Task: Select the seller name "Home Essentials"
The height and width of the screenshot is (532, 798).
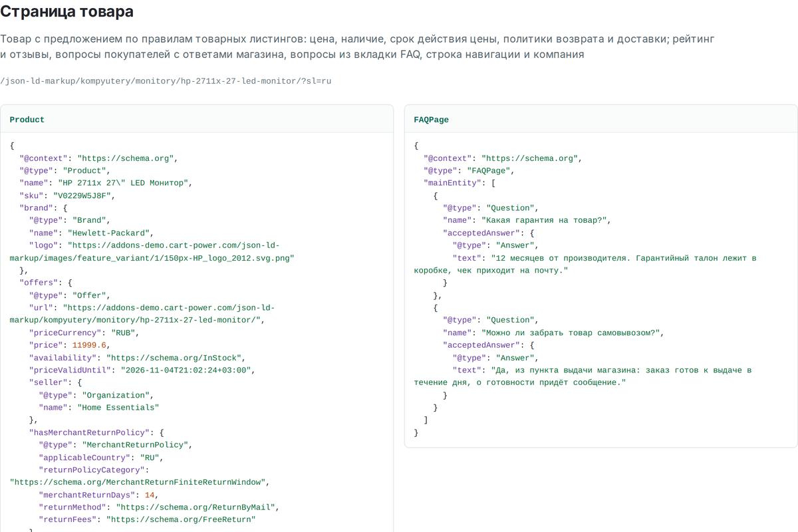Action: [x=118, y=408]
